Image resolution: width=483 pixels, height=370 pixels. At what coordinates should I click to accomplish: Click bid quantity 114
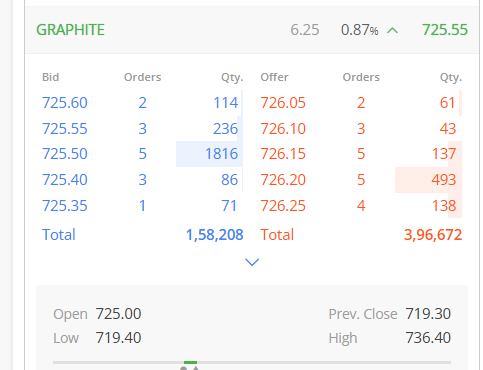pyautogui.click(x=226, y=103)
